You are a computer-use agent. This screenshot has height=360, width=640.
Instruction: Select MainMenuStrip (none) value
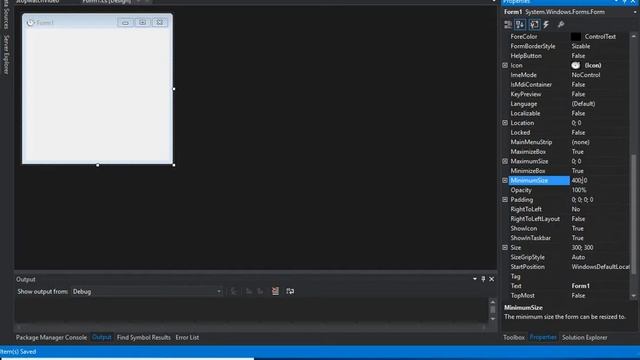[580, 142]
